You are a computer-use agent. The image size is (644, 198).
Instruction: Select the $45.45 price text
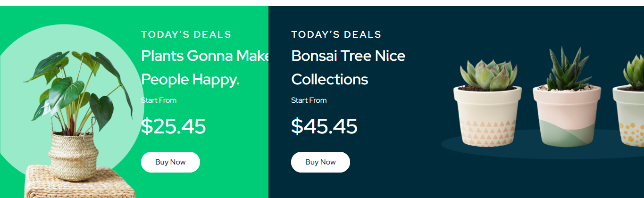324,126
